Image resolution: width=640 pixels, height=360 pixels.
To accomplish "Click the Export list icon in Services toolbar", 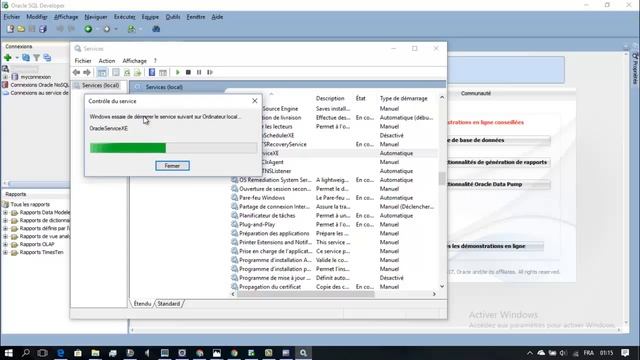I will [138, 72].
